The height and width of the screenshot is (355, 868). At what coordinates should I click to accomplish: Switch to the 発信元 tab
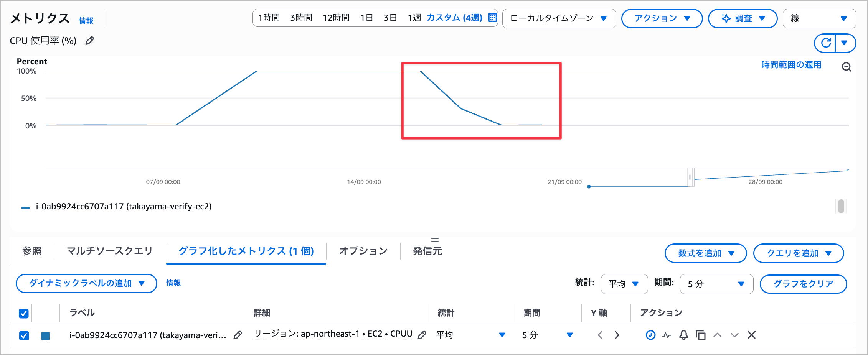click(427, 251)
